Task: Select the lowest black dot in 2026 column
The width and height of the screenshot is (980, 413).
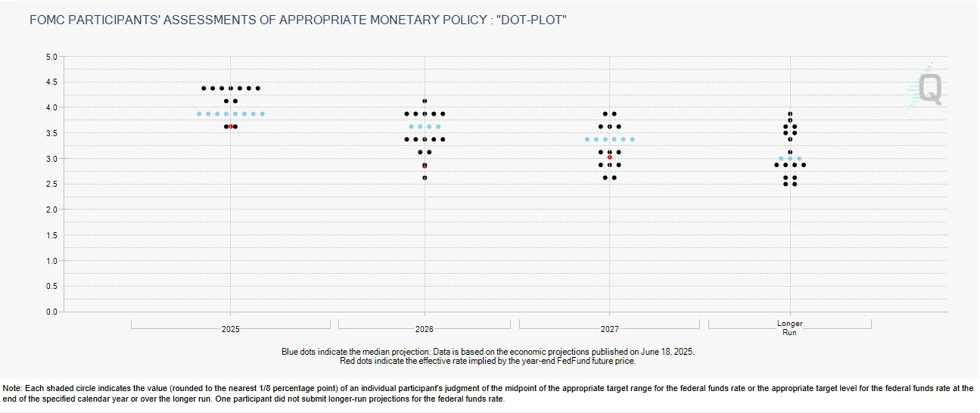Action: (x=425, y=178)
